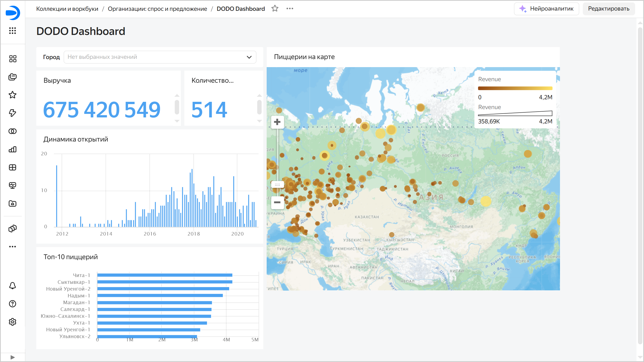
Task: Click the Нейроаналитик button
Action: [546, 9]
